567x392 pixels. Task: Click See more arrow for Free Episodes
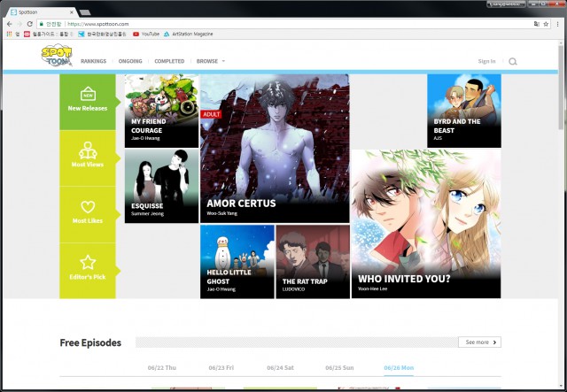coord(479,342)
